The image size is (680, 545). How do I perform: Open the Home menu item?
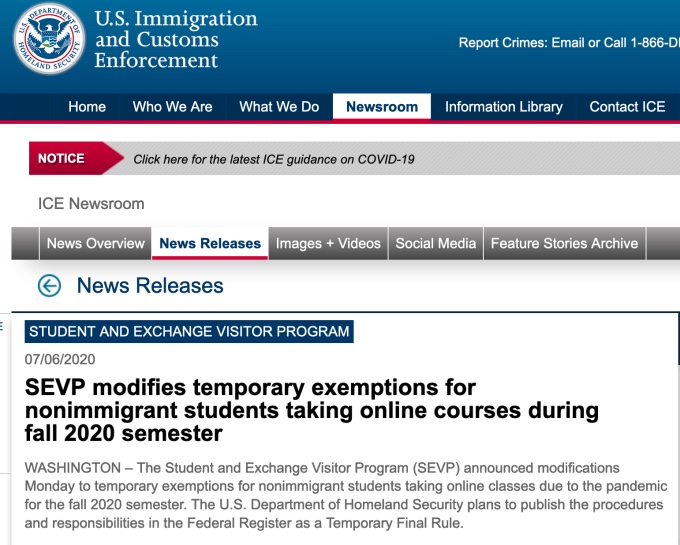coord(87,107)
